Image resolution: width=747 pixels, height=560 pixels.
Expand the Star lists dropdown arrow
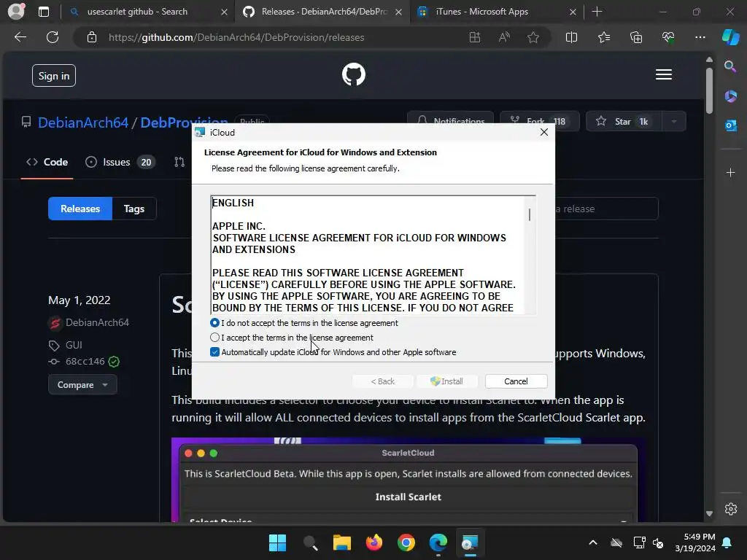(673, 122)
